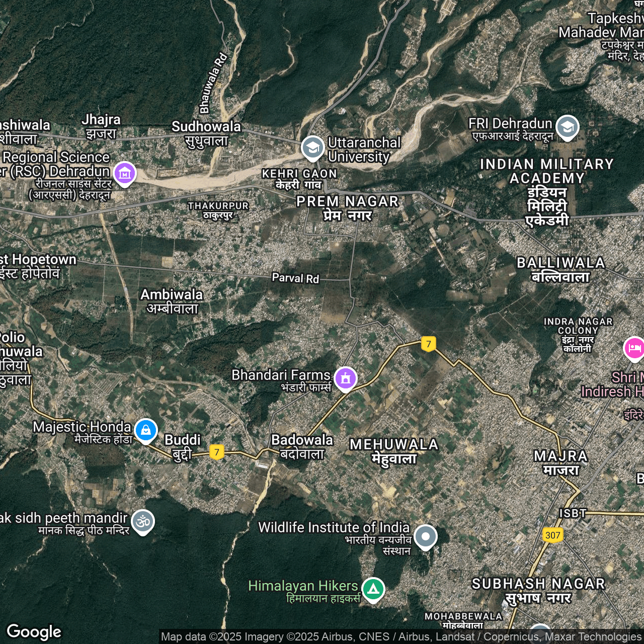
Task: Click the Bhandari Farms purple marker
Action: tap(345, 378)
